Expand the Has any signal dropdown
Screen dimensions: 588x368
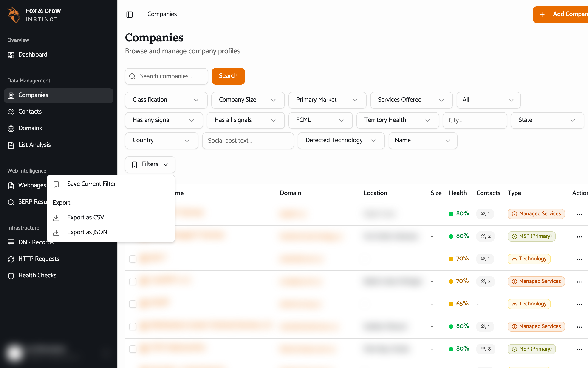tap(164, 120)
